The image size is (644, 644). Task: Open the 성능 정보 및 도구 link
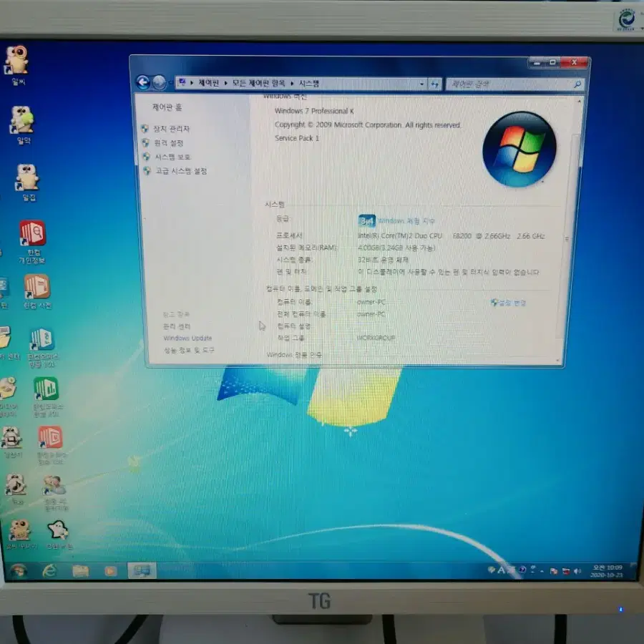coord(189,350)
